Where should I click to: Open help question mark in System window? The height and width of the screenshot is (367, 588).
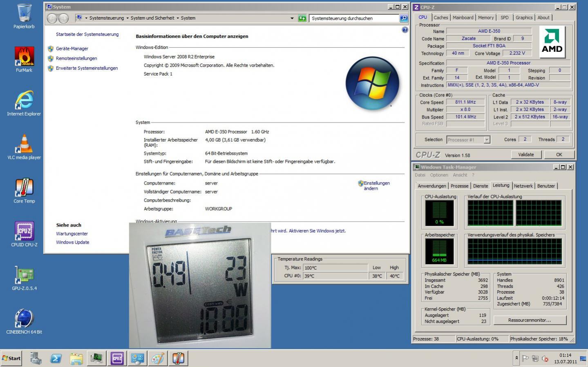click(x=405, y=30)
